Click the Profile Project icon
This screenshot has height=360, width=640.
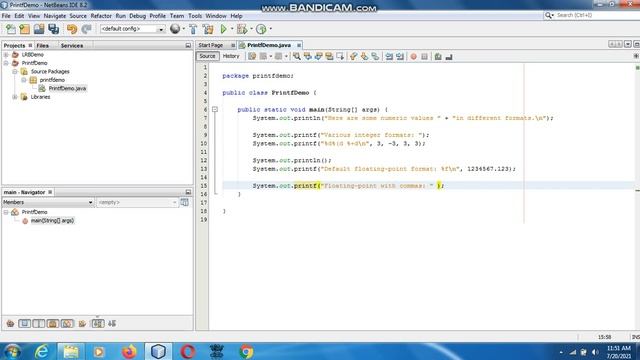click(x=261, y=29)
